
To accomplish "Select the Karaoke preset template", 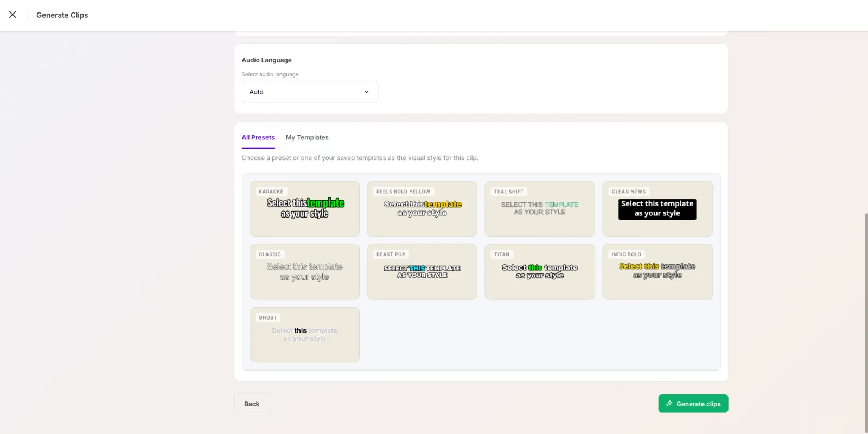I will pyautogui.click(x=304, y=209).
